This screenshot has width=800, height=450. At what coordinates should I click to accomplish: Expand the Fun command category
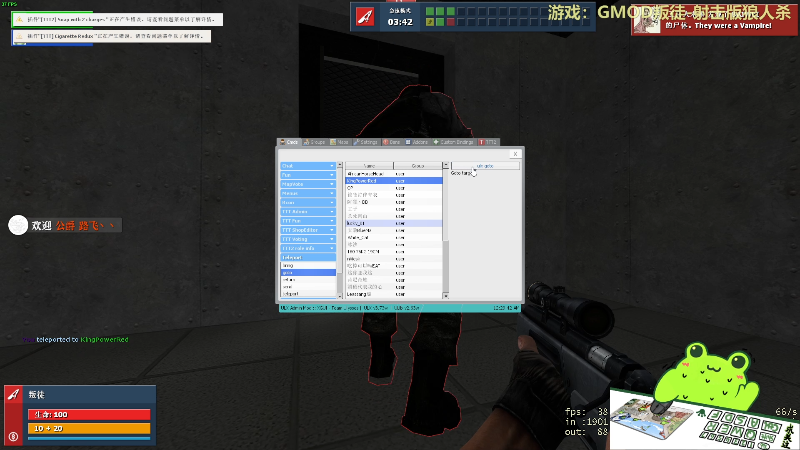(308, 175)
